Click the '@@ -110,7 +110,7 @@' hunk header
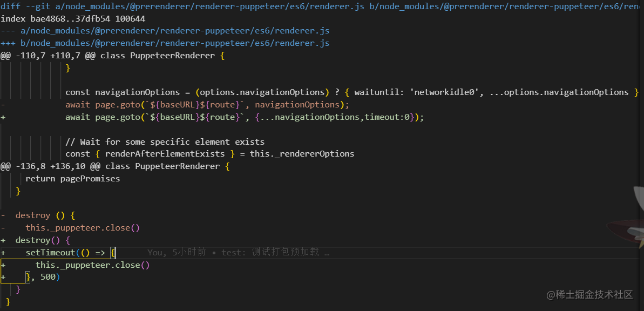The height and width of the screenshot is (311, 644). pos(112,56)
